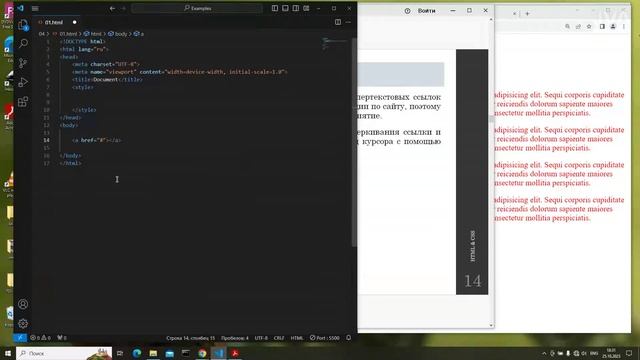
Task: Change the UTF-8 file encoding
Action: (261, 338)
